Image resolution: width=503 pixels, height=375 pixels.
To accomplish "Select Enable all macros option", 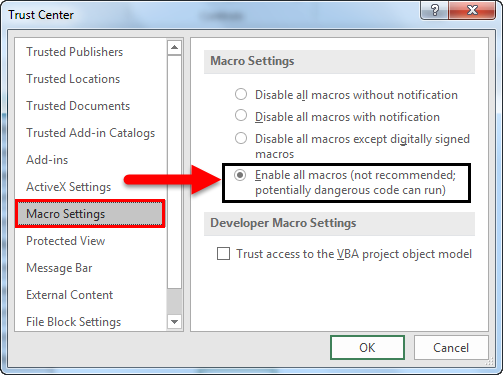I will point(240,175).
